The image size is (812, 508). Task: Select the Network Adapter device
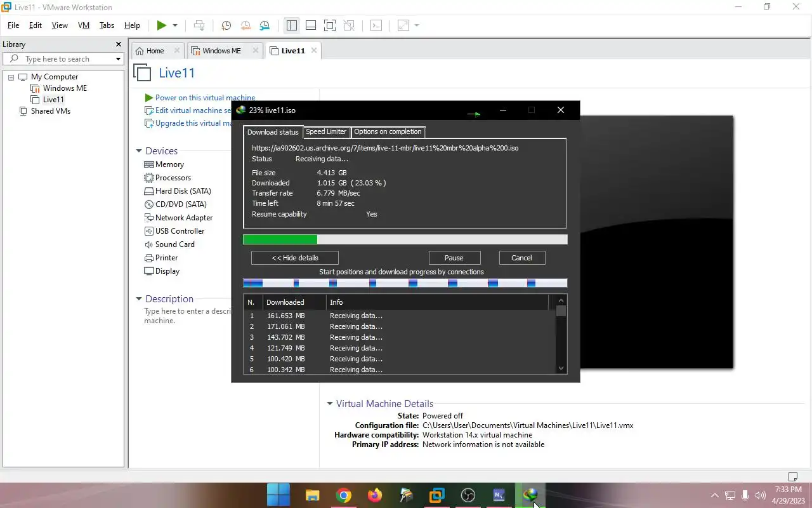click(178, 218)
